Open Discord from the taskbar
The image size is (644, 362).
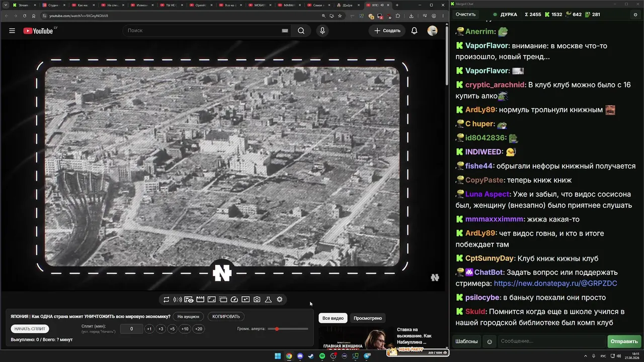(300, 356)
